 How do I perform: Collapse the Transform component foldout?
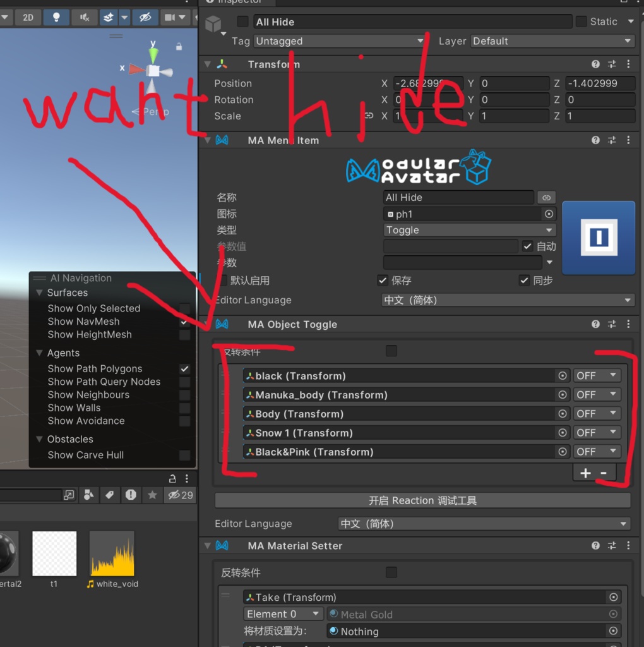pos(207,64)
